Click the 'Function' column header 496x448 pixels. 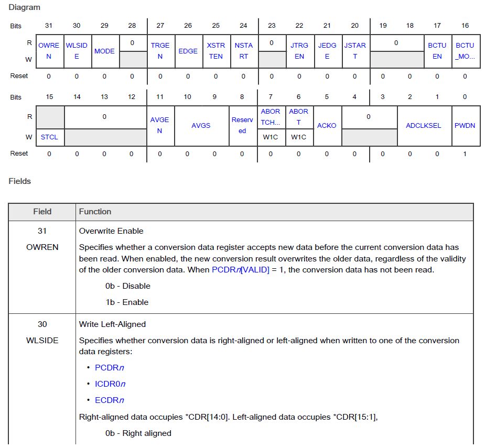[95, 212]
